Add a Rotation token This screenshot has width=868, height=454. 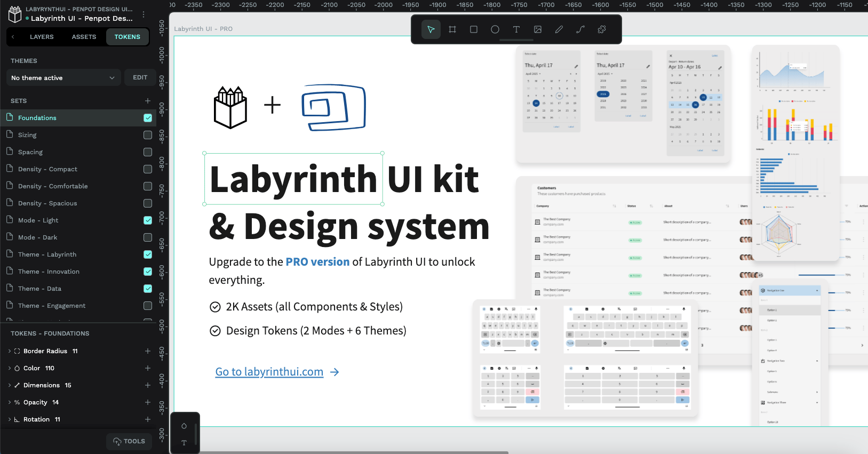click(x=148, y=419)
